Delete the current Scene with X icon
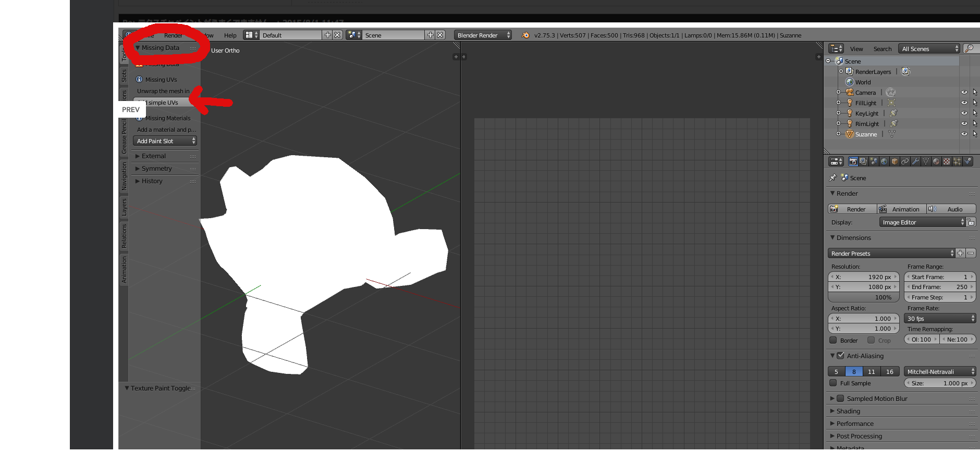The width and height of the screenshot is (980, 452). [x=440, y=35]
